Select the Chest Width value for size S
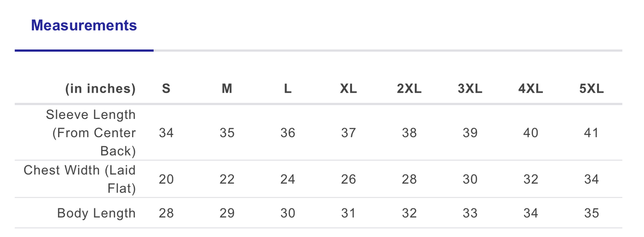The image size is (644, 237). (x=166, y=179)
